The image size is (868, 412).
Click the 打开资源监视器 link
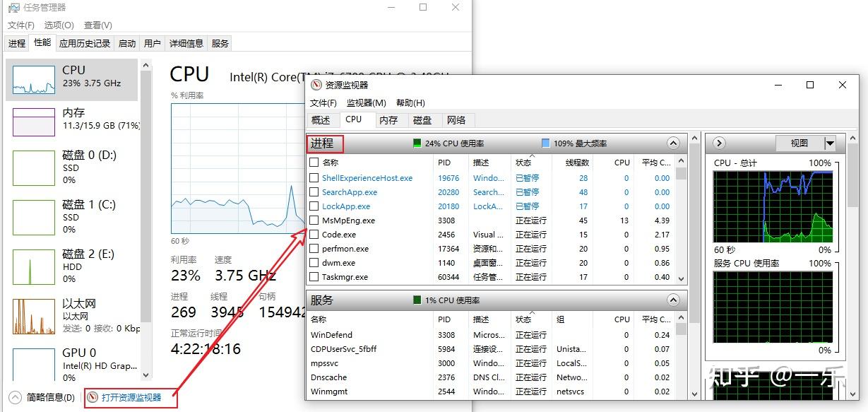131,397
